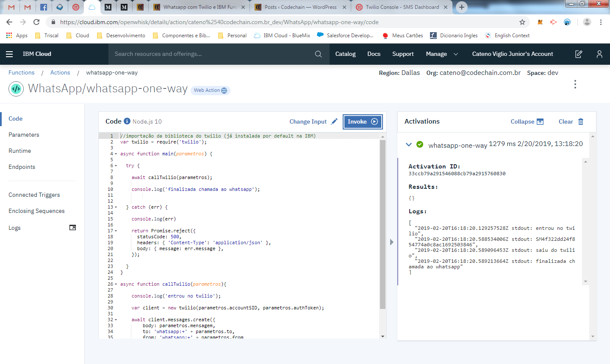Screen dimensions: 610x364
Task: Click the pencil feedback icon in IBM header
Action: pos(579,54)
